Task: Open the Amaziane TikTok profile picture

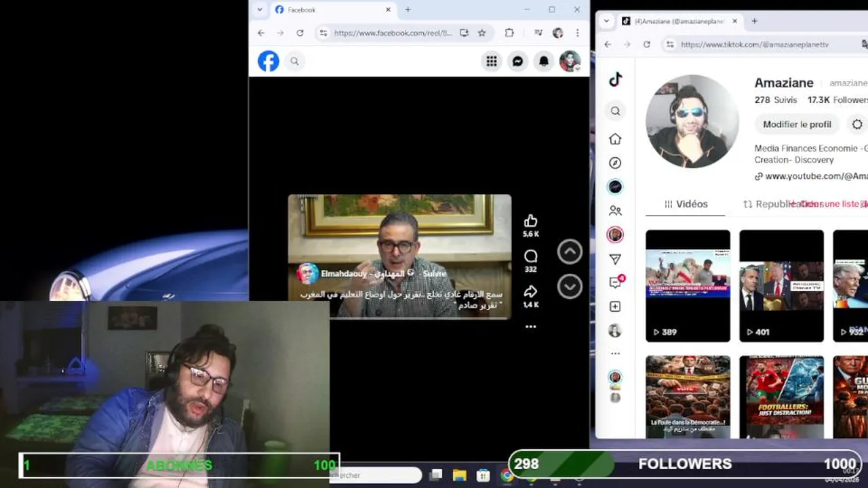Action: click(x=692, y=121)
